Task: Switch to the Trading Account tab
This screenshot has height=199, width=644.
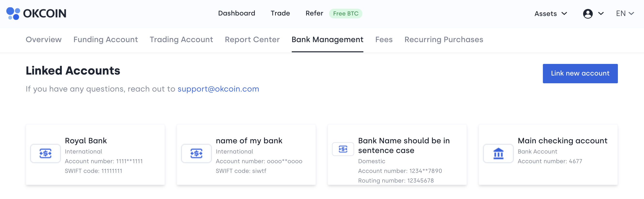Action: [181, 39]
